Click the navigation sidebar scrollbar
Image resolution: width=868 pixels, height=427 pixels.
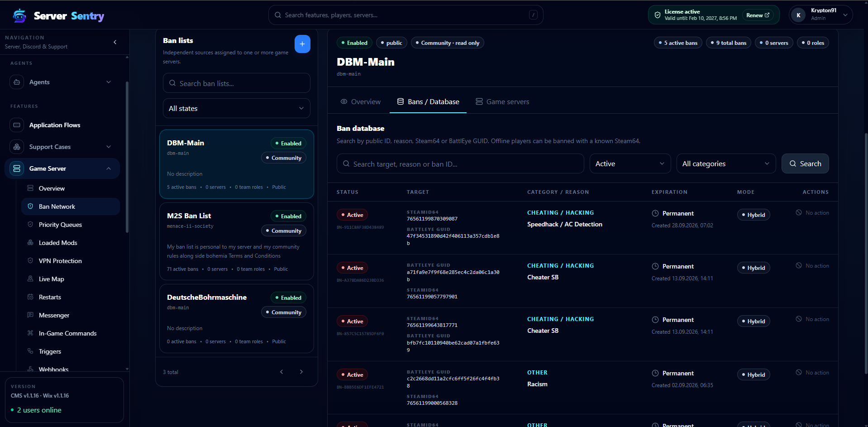click(127, 156)
